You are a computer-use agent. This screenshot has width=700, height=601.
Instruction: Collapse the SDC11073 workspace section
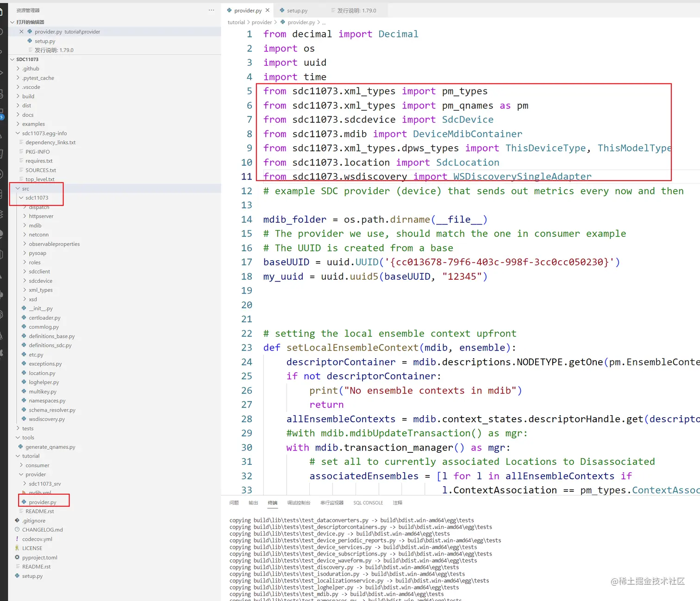pos(12,59)
